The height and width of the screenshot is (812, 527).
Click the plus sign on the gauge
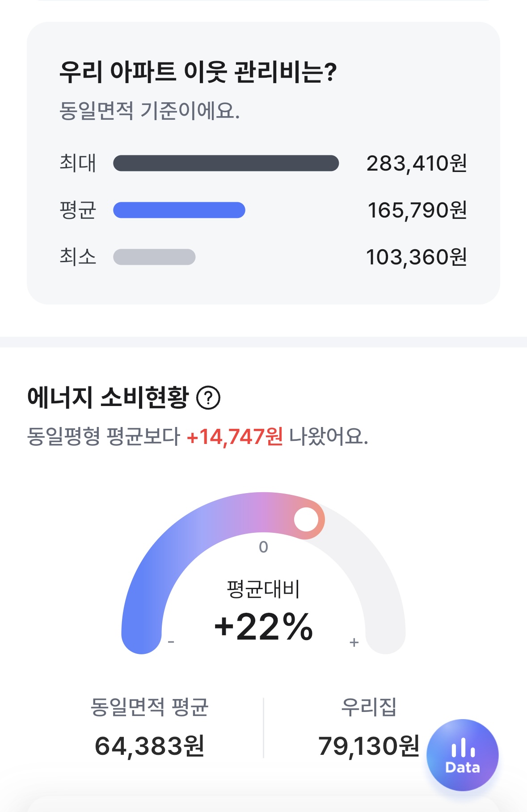pyautogui.click(x=354, y=642)
